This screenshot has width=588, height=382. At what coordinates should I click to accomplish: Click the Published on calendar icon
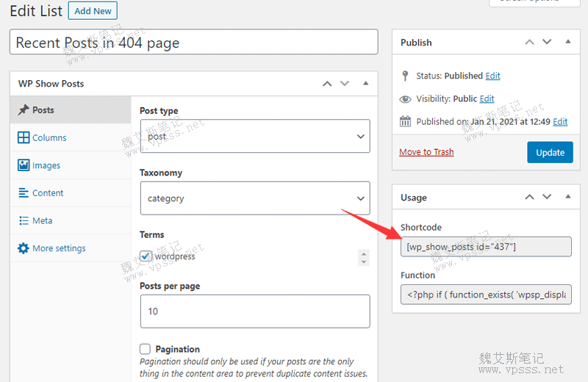tap(405, 121)
